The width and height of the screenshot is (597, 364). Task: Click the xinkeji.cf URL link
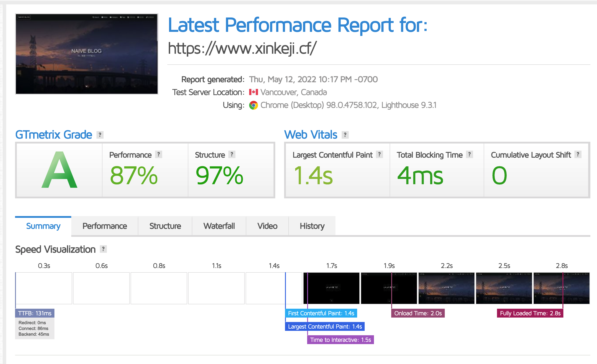point(242,48)
